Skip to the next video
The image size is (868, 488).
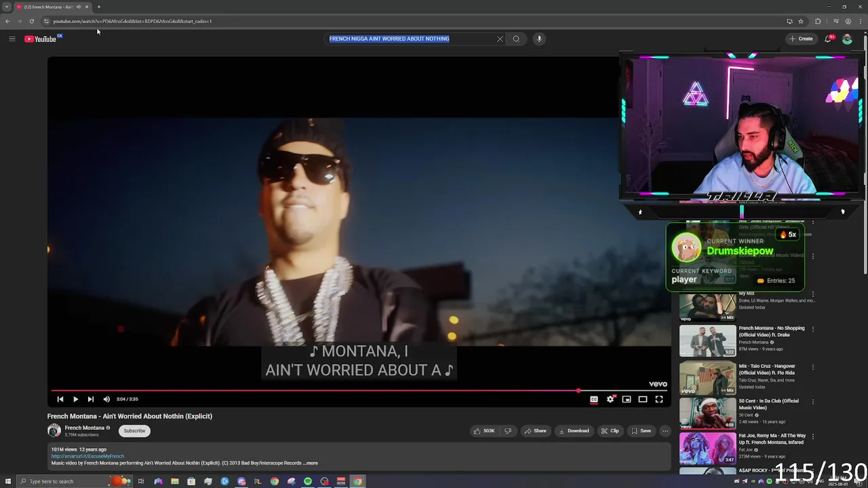pyautogui.click(x=91, y=399)
